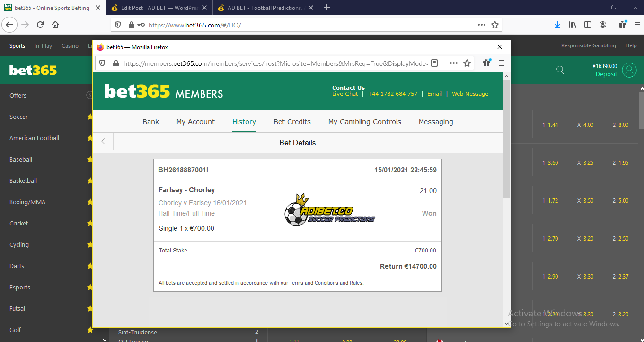
Task: Open the My Account tab
Action: tap(195, 122)
